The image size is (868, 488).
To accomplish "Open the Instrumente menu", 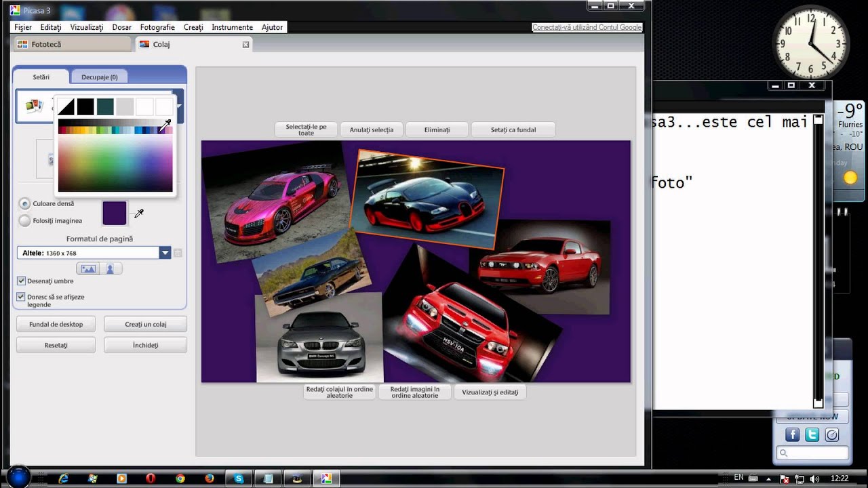I will pyautogui.click(x=233, y=27).
